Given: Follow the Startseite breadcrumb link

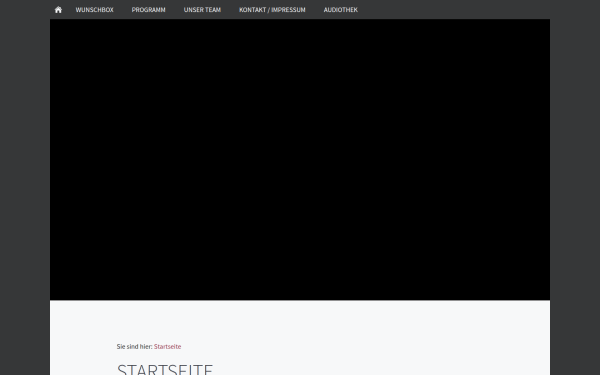Looking at the screenshot, I should (x=167, y=347).
